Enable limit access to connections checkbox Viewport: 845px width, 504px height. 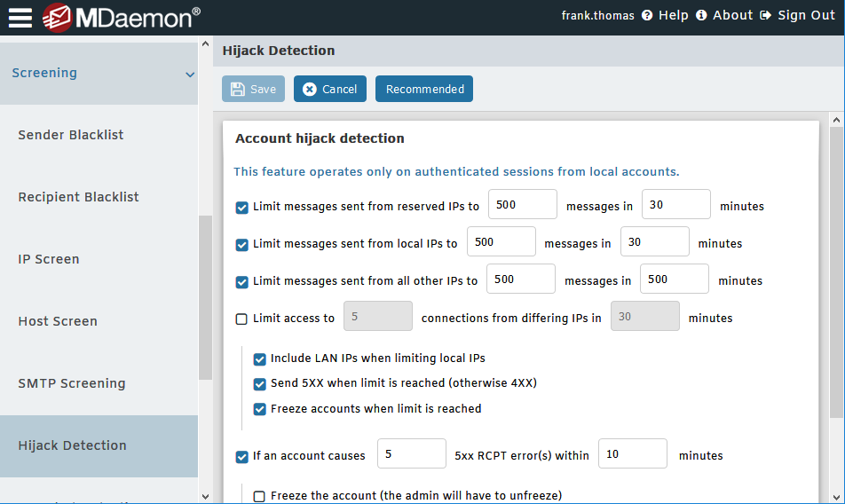241,319
